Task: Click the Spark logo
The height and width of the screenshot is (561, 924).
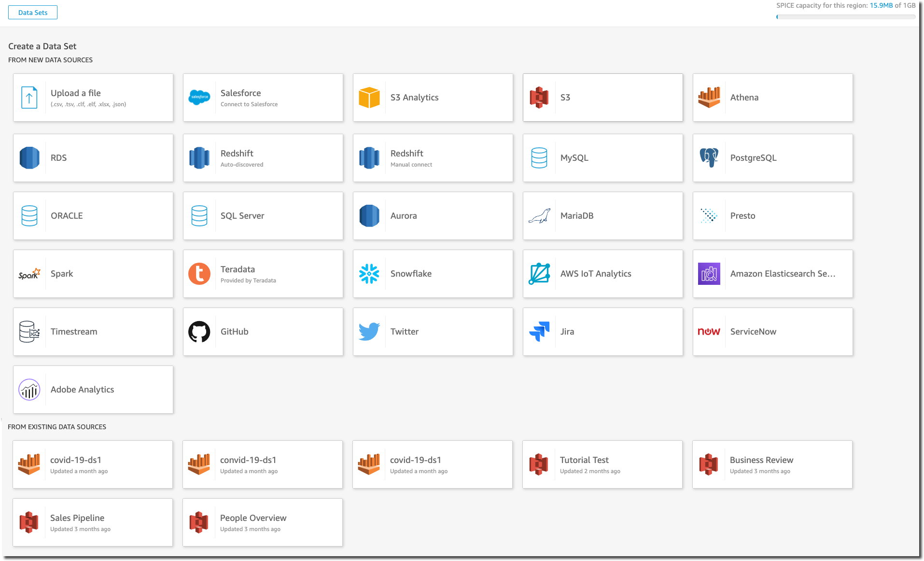Action: click(29, 274)
